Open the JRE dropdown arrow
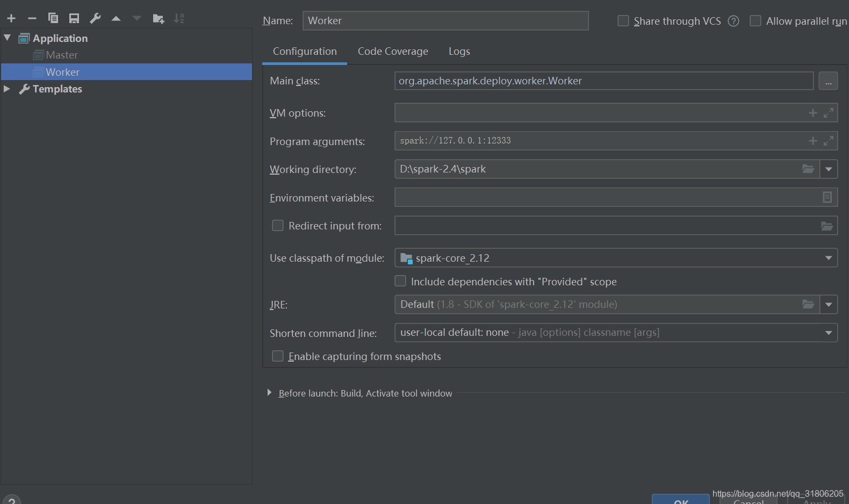Viewport: 849px width, 504px height. pyautogui.click(x=829, y=305)
